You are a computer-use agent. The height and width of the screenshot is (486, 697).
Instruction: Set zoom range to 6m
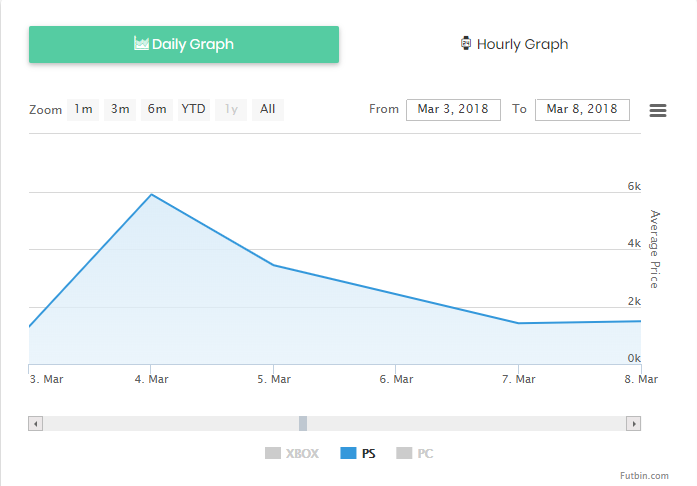157,109
